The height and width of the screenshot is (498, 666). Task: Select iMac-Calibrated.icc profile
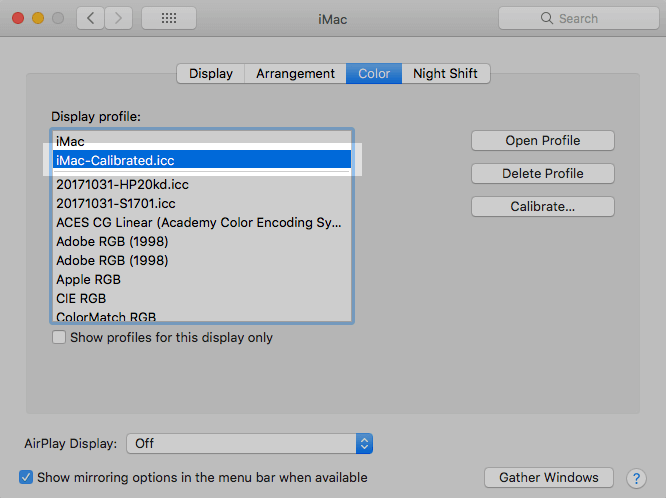202,160
